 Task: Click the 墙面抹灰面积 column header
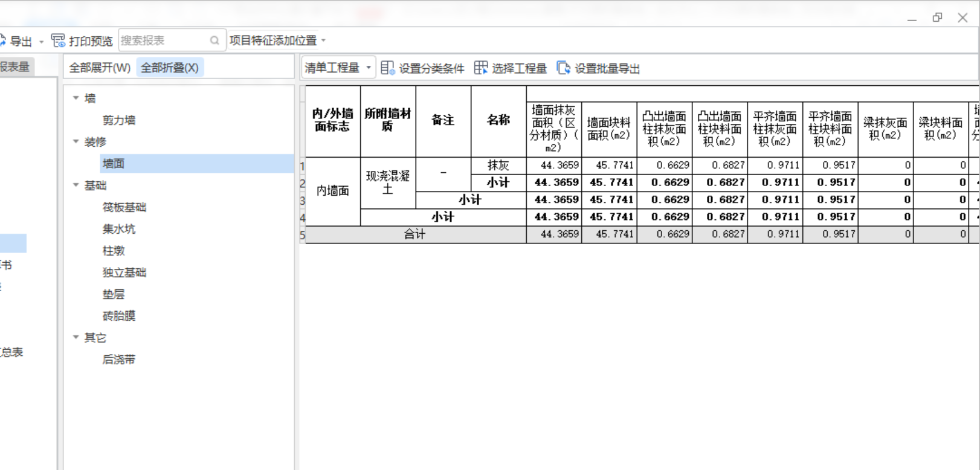(553, 129)
